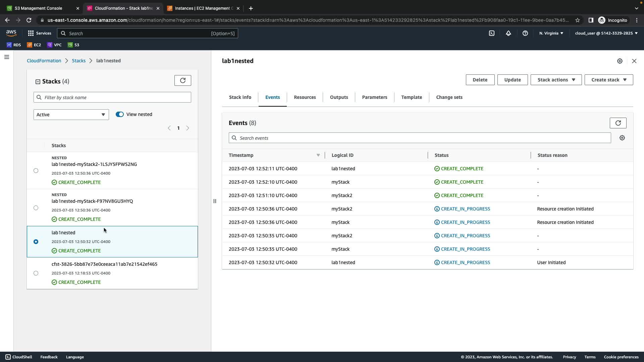Open Events table preferences gear
The width and height of the screenshot is (644, 362).
point(622,138)
